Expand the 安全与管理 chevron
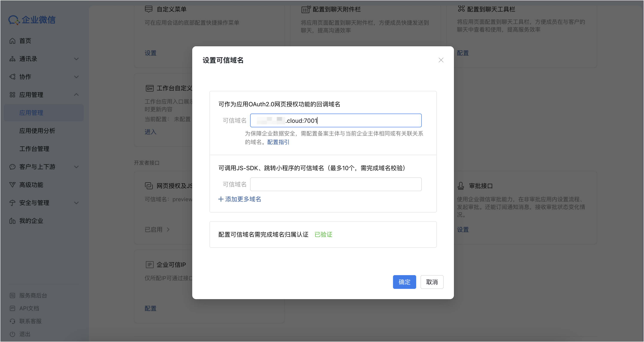 coord(77,203)
